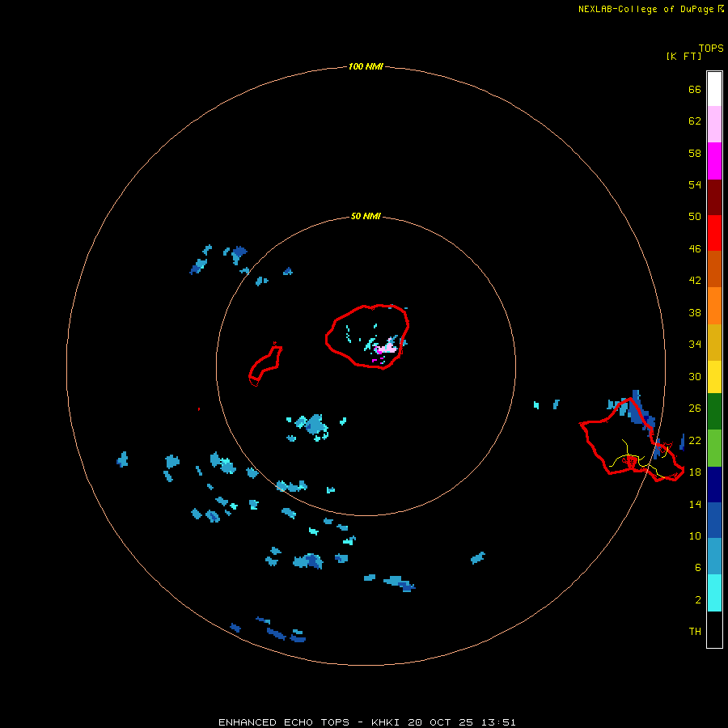Pick the dark orange swatch near 42
Image resolution: width=728 pixels, height=728 pixels.
click(714, 269)
